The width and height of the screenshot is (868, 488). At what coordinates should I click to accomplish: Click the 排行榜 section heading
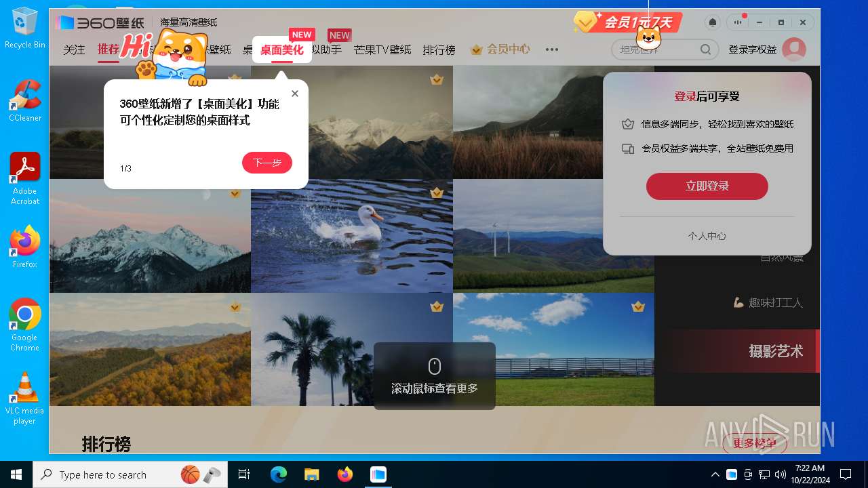[x=106, y=445]
